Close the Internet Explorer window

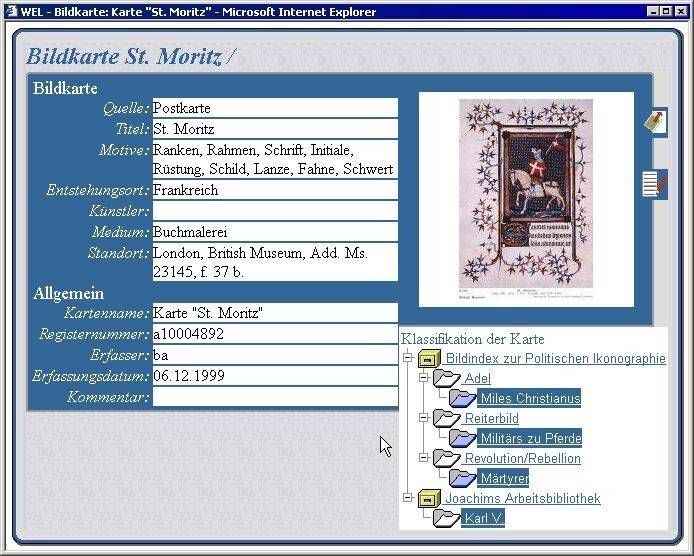tap(681, 11)
